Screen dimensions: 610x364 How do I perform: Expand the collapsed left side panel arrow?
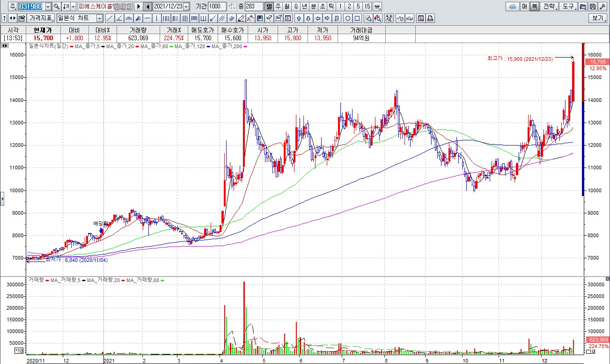(2, 198)
